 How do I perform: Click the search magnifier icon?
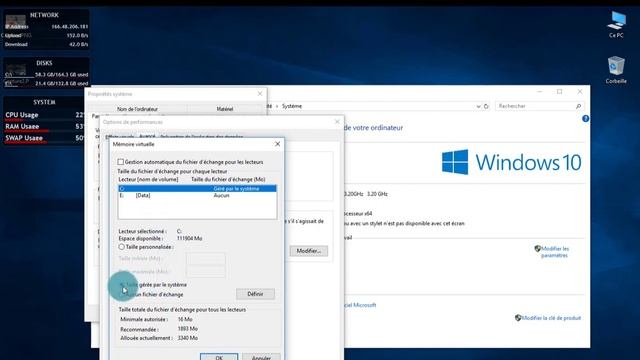(x=578, y=106)
